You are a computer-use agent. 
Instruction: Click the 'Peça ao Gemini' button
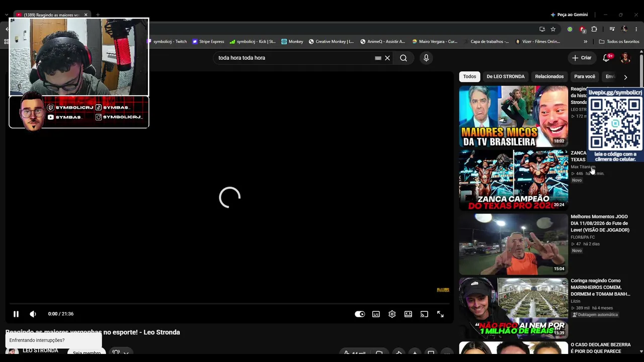pos(569,15)
